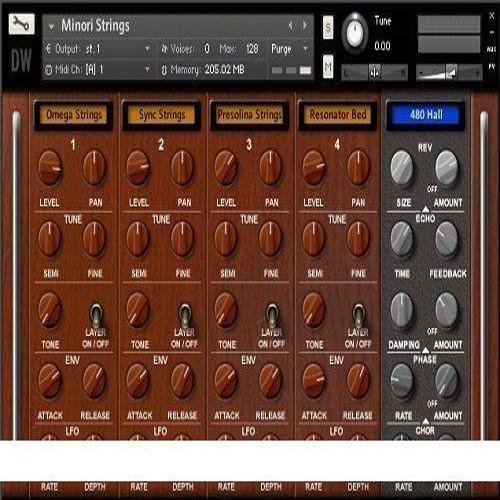Click layer 1 PAN knob

pos(94,168)
